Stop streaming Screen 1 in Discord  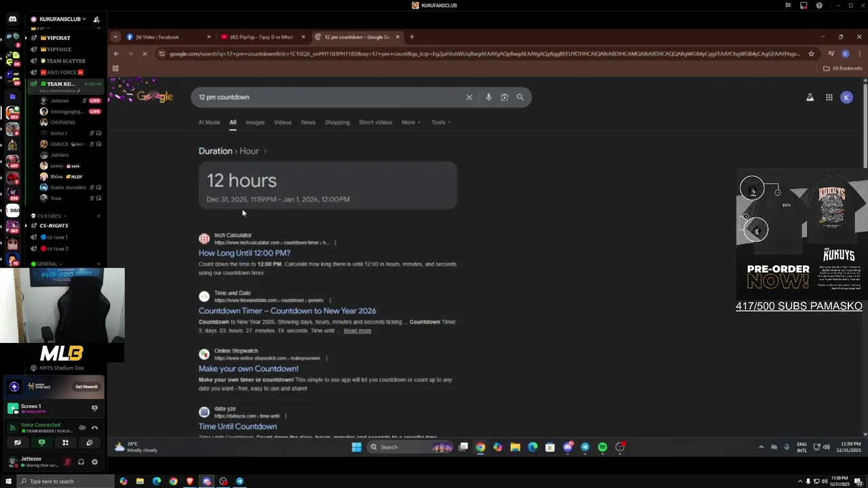[94, 408]
